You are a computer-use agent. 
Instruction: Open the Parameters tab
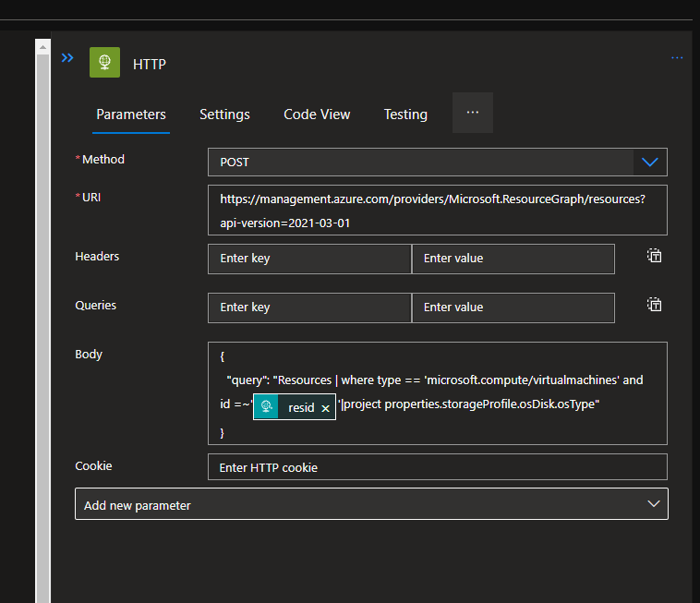tap(131, 115)
